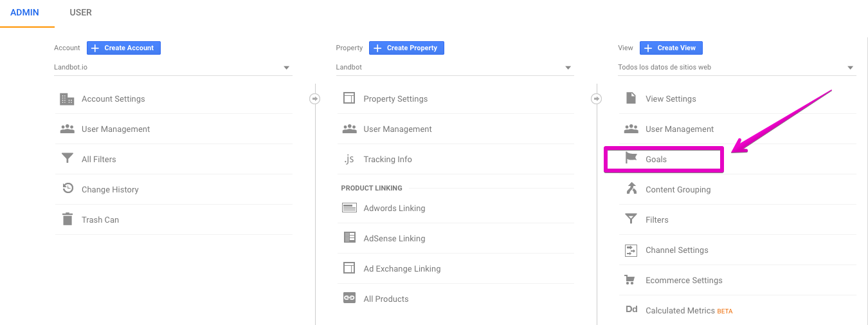Switch to the USER tab
The image size is (868, 325).
tap(80, 12)
